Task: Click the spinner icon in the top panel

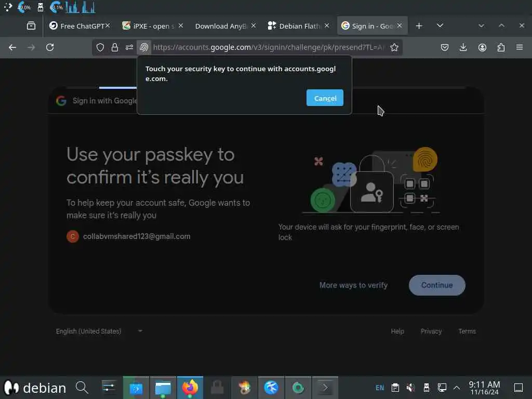Action: pyautogui.click(x=8, y=7)
